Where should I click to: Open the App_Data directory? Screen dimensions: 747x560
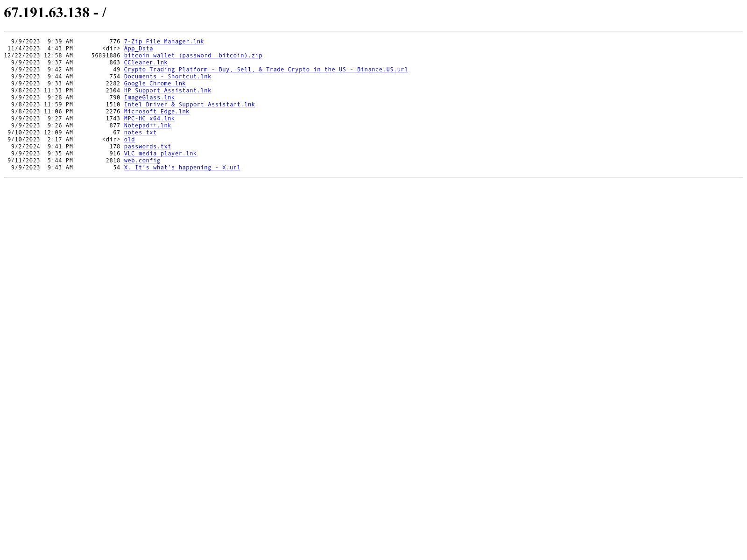[x=138, y=49]
